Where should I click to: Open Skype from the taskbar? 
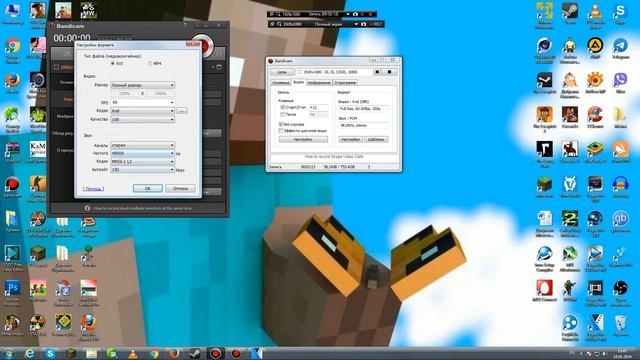pos(50,353)
